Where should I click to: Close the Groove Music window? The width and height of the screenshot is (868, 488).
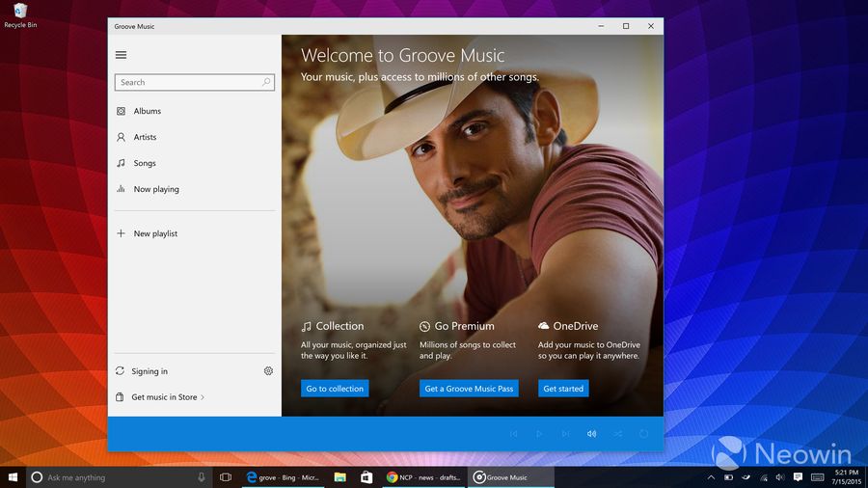[x=651, y=26]
